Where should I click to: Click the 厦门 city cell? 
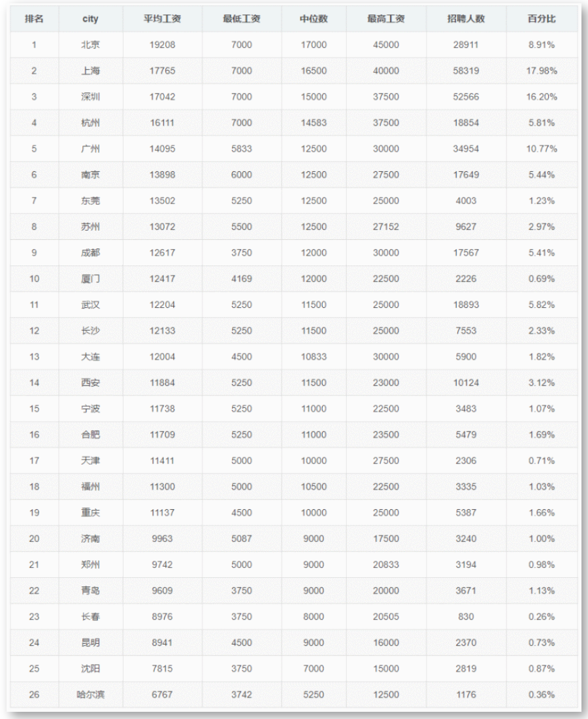pyautogui.click(x=90, y=279)
